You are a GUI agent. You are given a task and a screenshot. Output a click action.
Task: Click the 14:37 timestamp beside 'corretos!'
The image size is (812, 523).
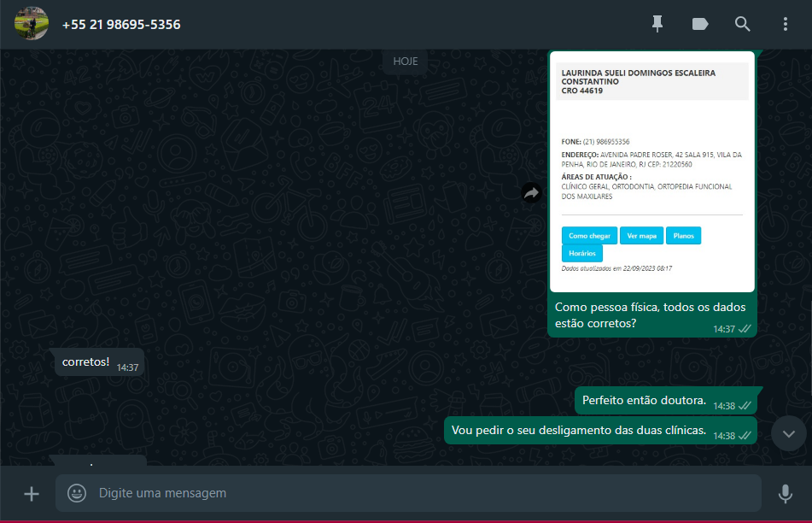[x=127, y=367]
